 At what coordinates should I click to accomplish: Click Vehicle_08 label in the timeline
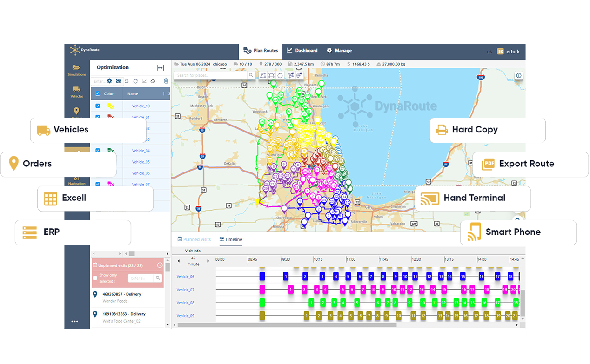coord(185,303)
